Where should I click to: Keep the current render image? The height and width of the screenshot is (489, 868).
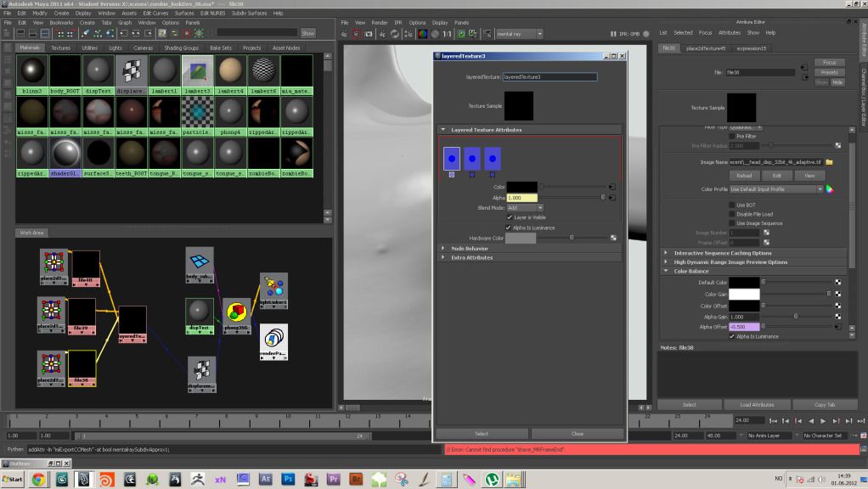[460, 34]
